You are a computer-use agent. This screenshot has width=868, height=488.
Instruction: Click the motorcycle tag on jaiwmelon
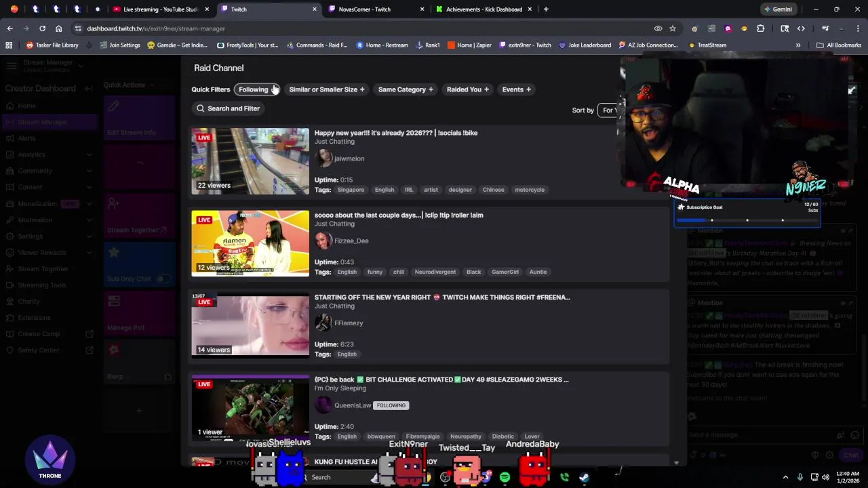point(530,190)
